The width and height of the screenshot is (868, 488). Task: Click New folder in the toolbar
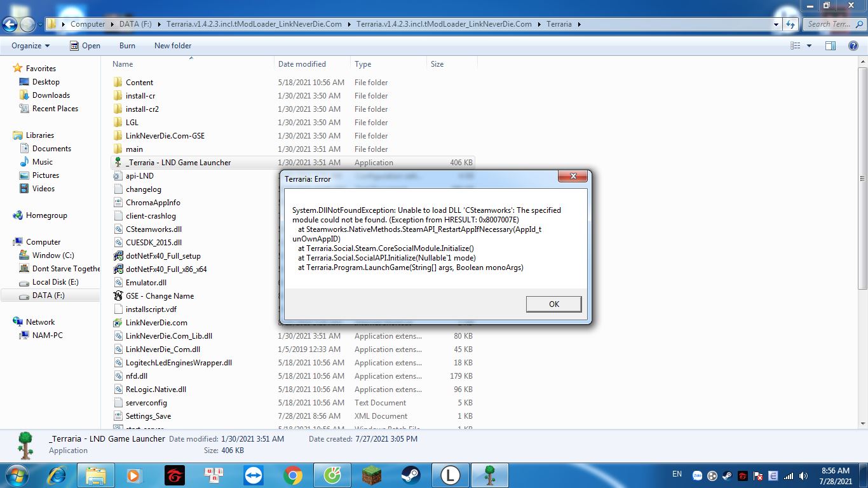(173, 46)
